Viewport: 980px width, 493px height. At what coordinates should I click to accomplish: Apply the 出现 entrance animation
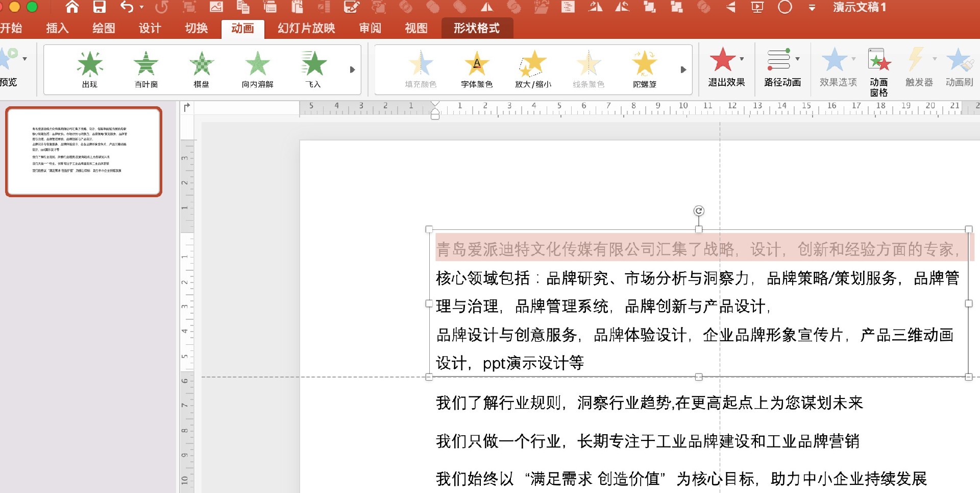click(x=90, y=69)
